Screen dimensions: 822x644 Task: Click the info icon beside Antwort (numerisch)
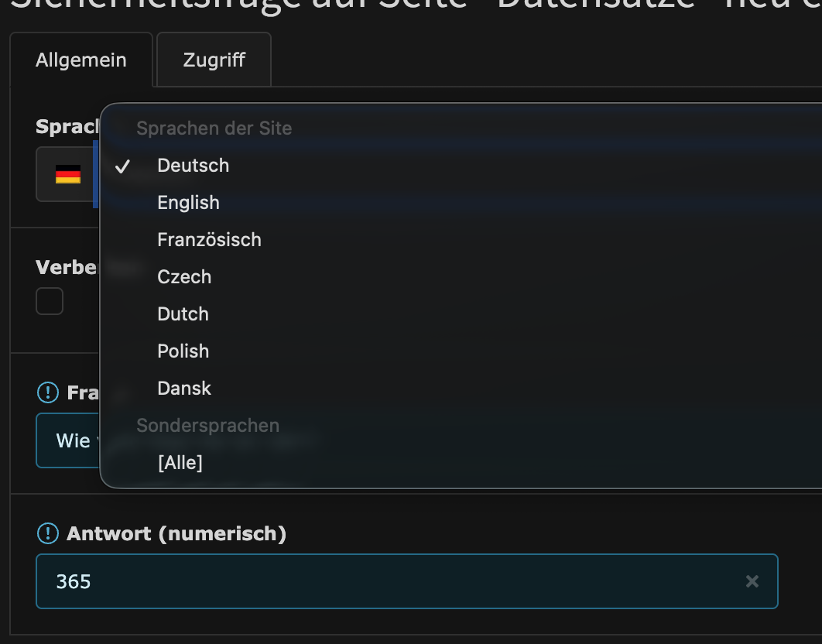[48, 533]
